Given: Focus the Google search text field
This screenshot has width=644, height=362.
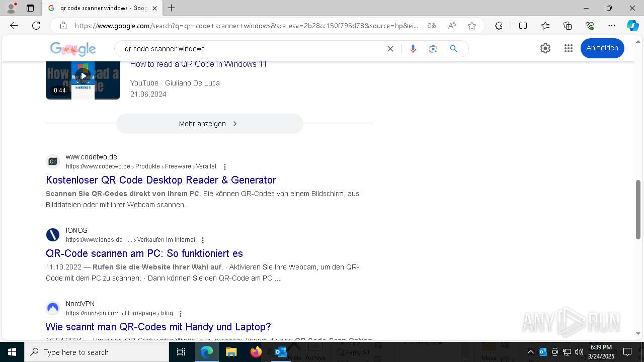Looking at the screenshot, I should 252,49.
